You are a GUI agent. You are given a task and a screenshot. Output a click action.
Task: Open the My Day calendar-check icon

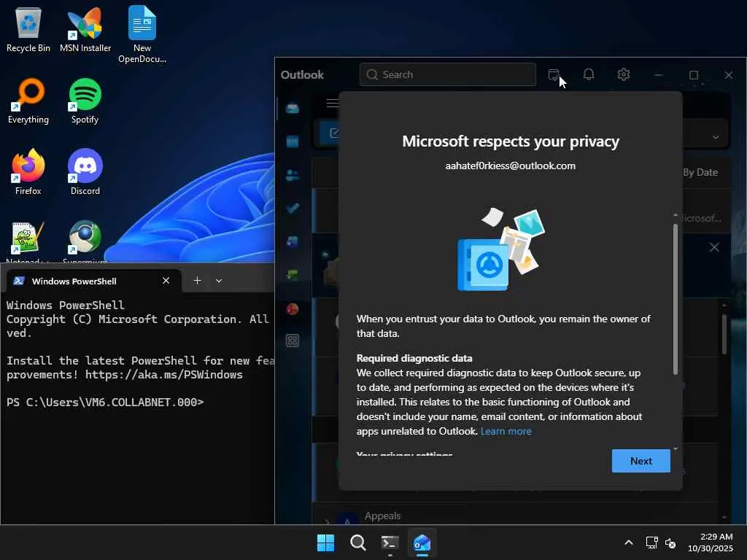pos(554,75)
